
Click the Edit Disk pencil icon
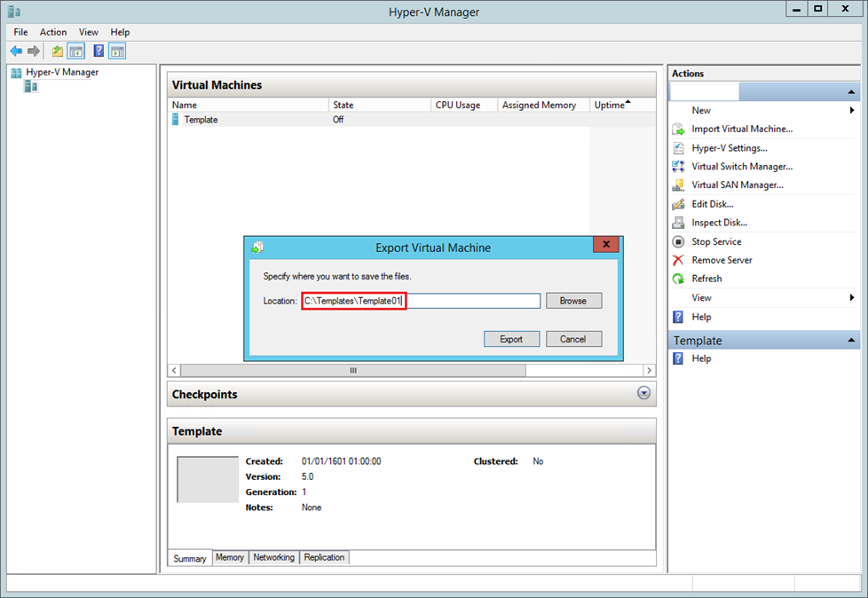tap(678, 204)
